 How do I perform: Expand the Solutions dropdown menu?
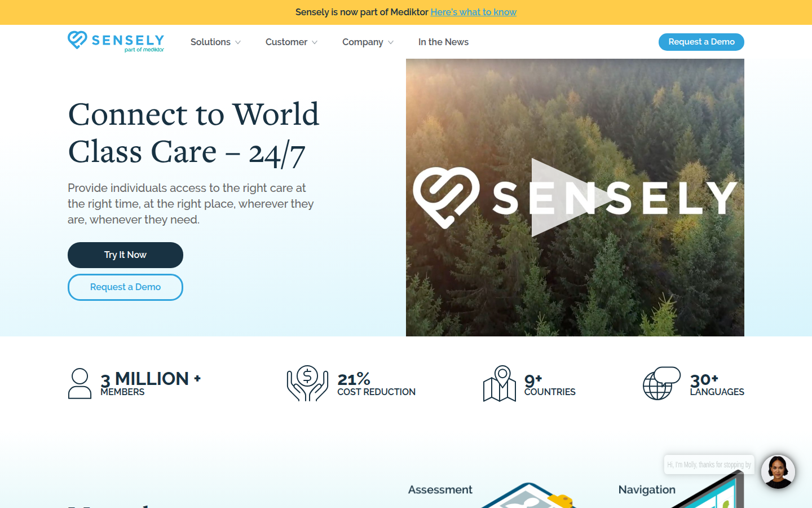(215, 42)
